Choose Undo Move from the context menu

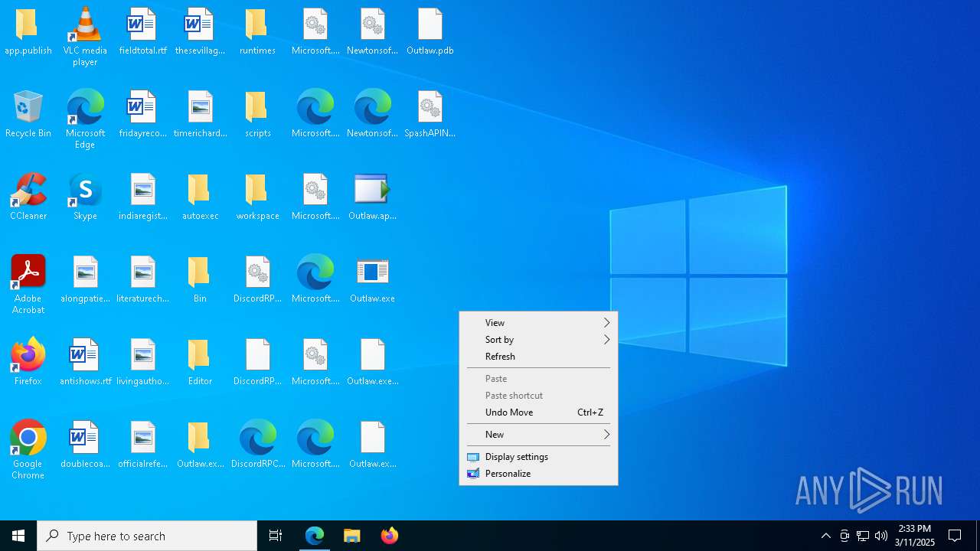click(538, 412)
